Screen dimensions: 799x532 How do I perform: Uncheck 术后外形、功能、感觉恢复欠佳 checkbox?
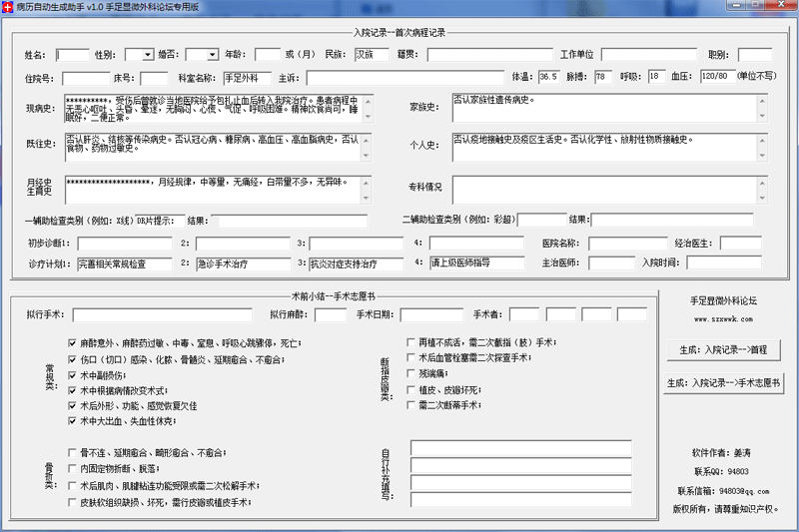click(72, 406)
